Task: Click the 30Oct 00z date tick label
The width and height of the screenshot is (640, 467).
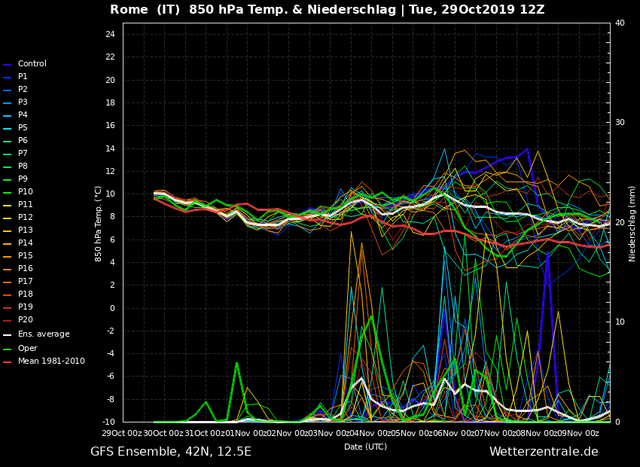Action: (163, 433)
